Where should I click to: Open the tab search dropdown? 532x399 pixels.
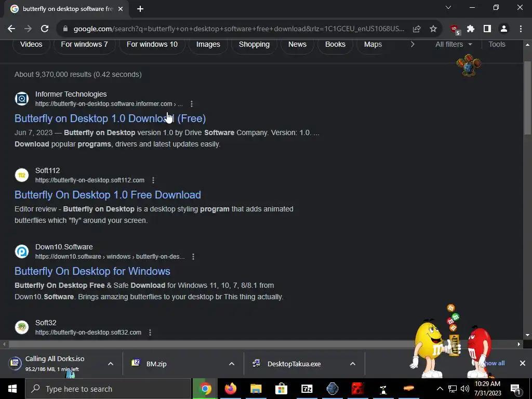tap(448, 7)
